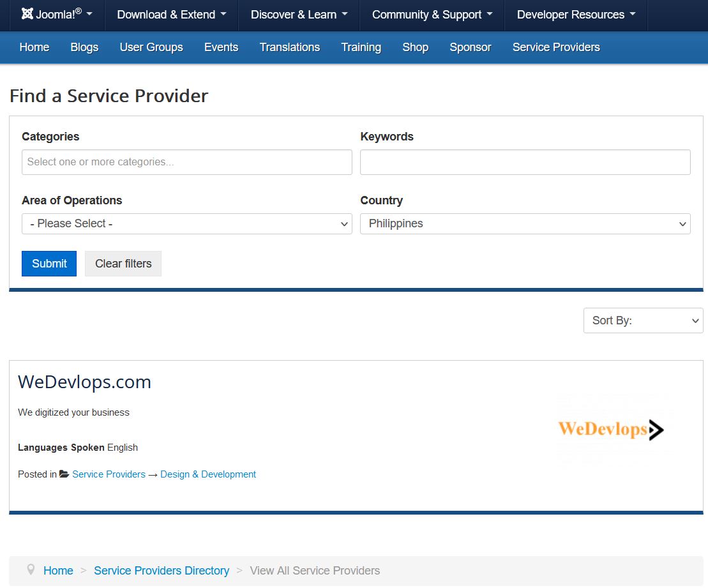Click the WeDevlops logo thumbnail
This screenshot has height=588, width=708.
(612, 429)
